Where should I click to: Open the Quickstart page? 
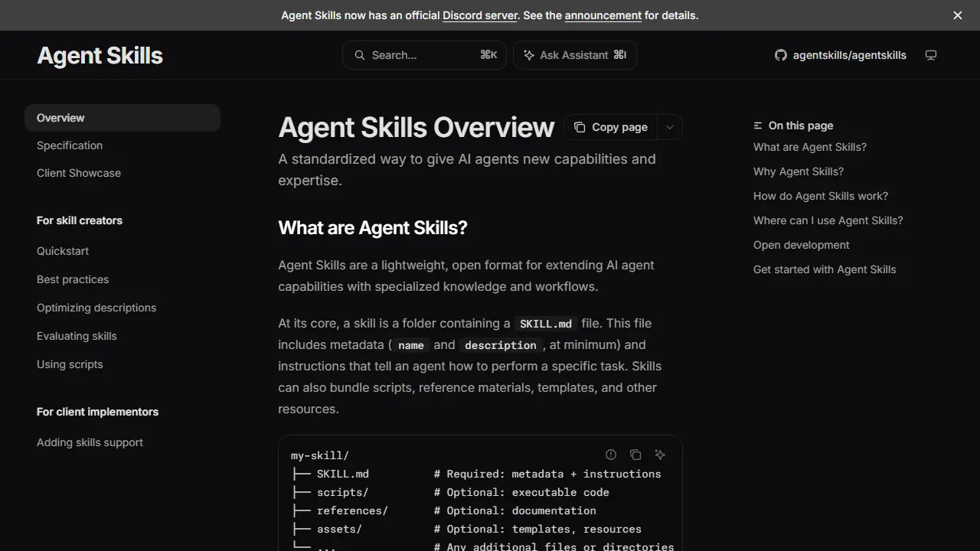(63, 251)
